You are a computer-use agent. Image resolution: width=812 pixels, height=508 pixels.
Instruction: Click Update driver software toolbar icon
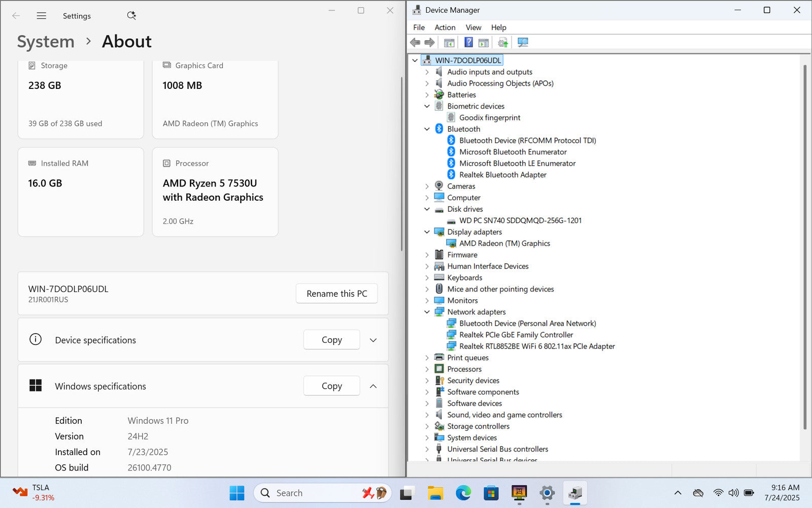pyautogui.click(x=502, y=42)
